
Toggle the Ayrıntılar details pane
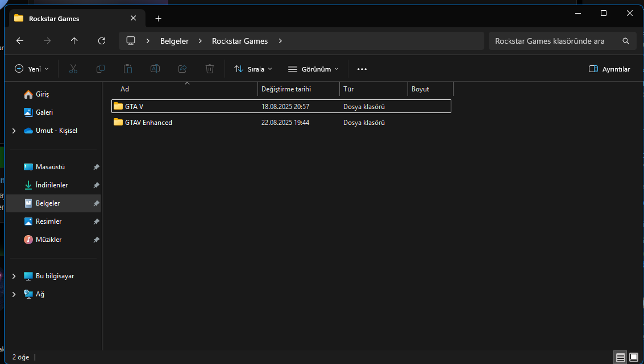click(609, 69)
